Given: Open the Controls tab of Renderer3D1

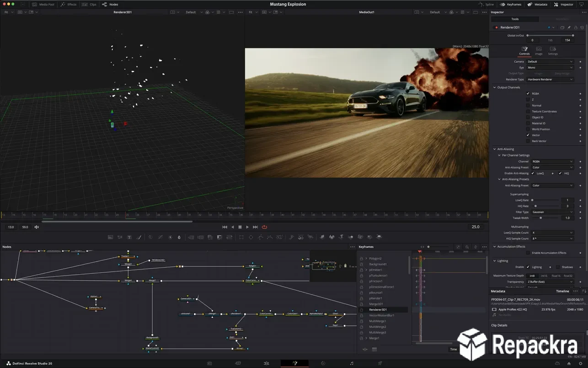Looking at the screenshot, I should (524, 51).
